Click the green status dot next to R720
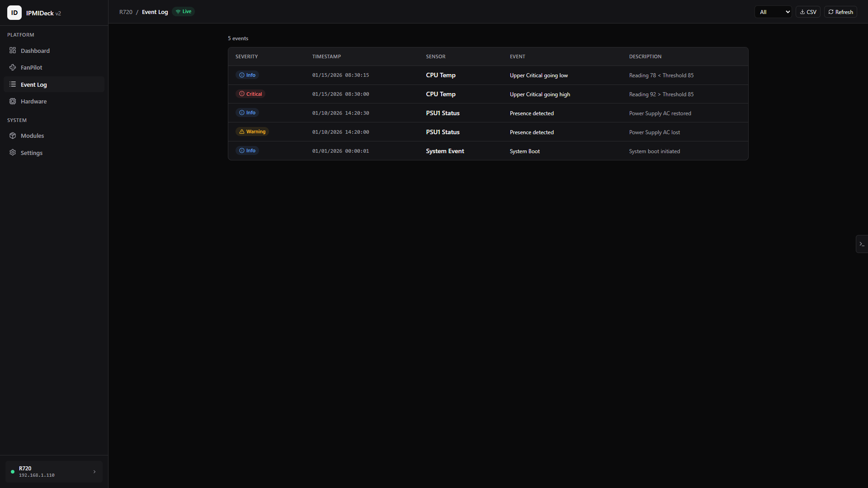 coord(13,472)
